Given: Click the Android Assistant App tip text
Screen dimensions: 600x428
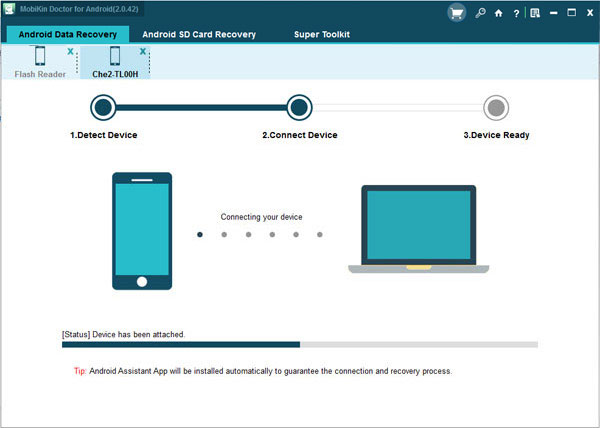Looking at the screenshot, I should 262,371.
